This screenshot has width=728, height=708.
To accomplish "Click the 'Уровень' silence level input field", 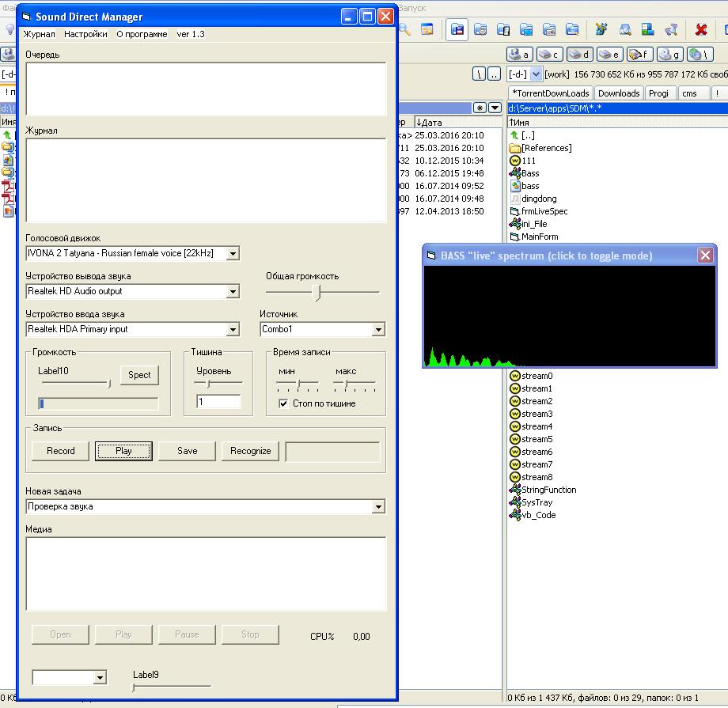I will tap(218, 402).
